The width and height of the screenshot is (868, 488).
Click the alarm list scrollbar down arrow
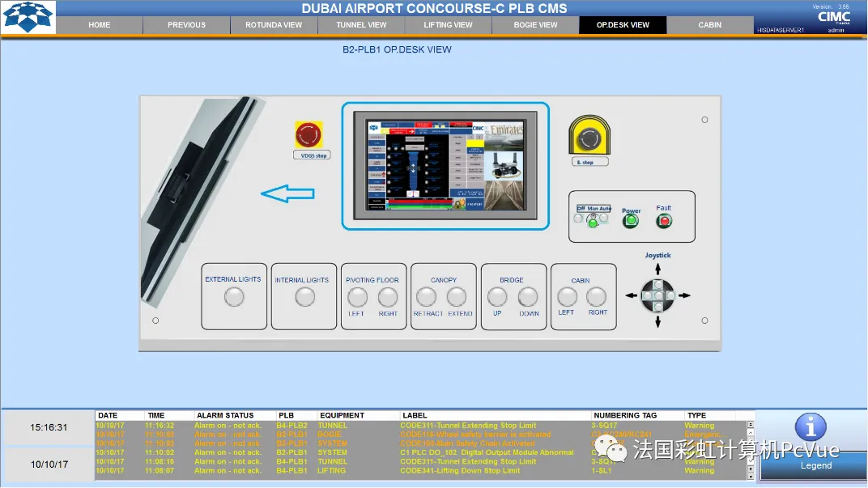[x=751, y=476]
